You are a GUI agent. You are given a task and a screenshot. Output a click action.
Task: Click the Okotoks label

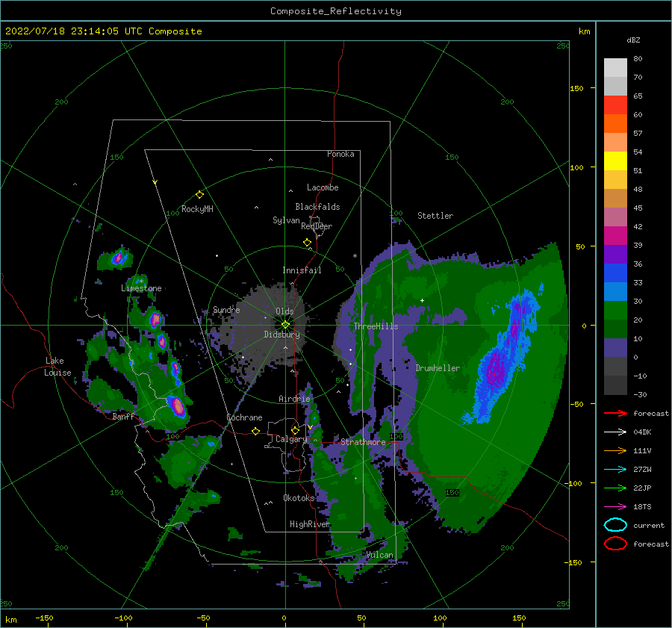coord(299,498)
